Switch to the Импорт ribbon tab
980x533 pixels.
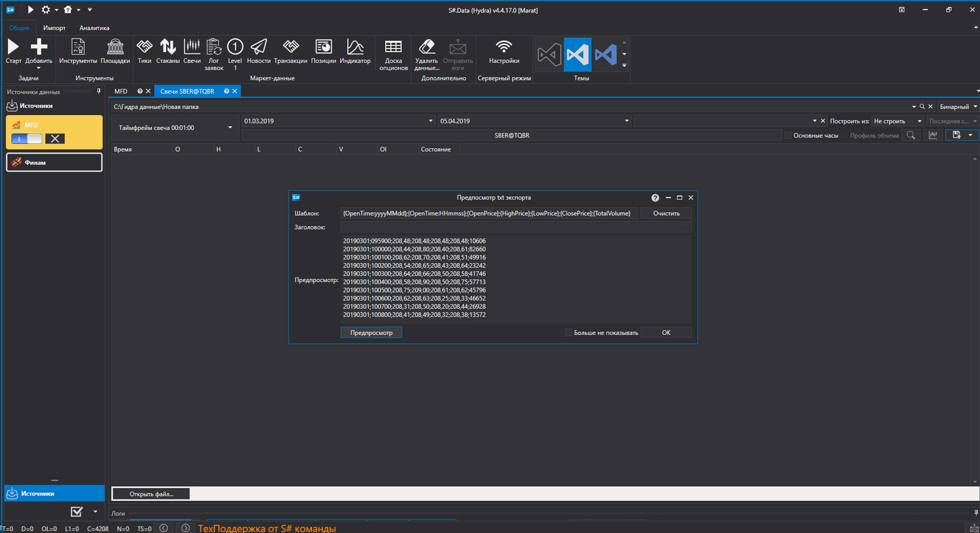(x=54, y=28)
